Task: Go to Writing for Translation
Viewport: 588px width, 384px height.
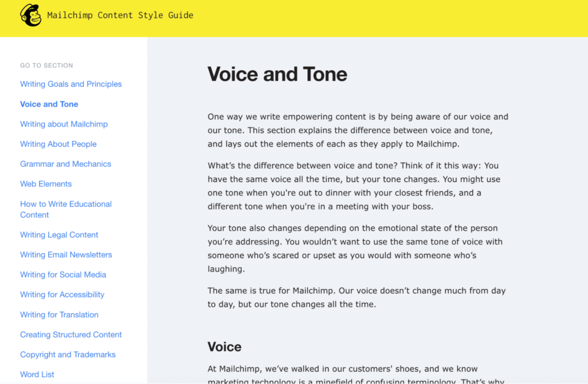Action: 59,314
